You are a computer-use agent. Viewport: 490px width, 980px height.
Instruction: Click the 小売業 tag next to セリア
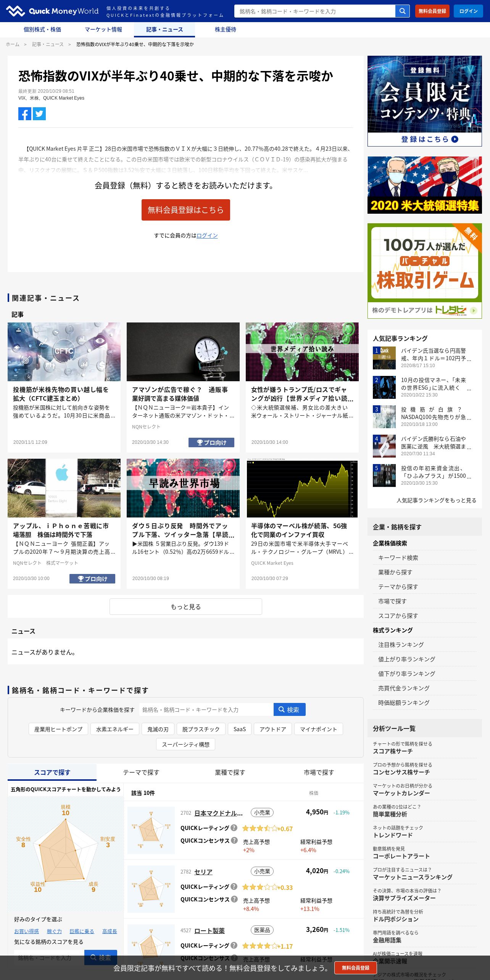(262, 871)
